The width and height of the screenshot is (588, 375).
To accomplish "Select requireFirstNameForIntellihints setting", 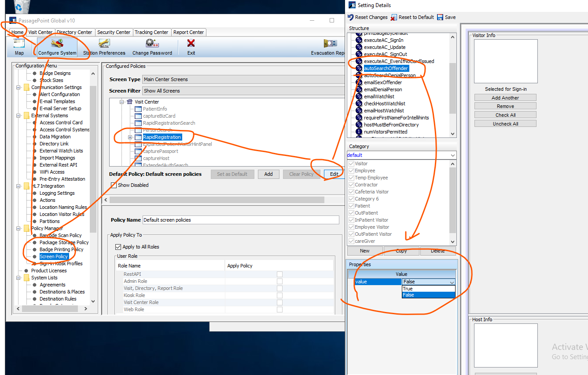I will click(x=396, y=118).
